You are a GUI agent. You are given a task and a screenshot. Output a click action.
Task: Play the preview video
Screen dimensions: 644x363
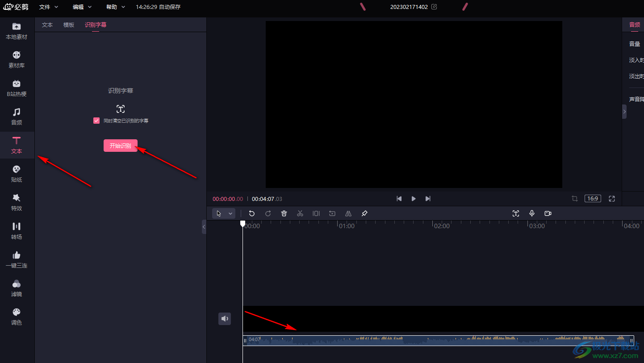(x=414, y=199)
